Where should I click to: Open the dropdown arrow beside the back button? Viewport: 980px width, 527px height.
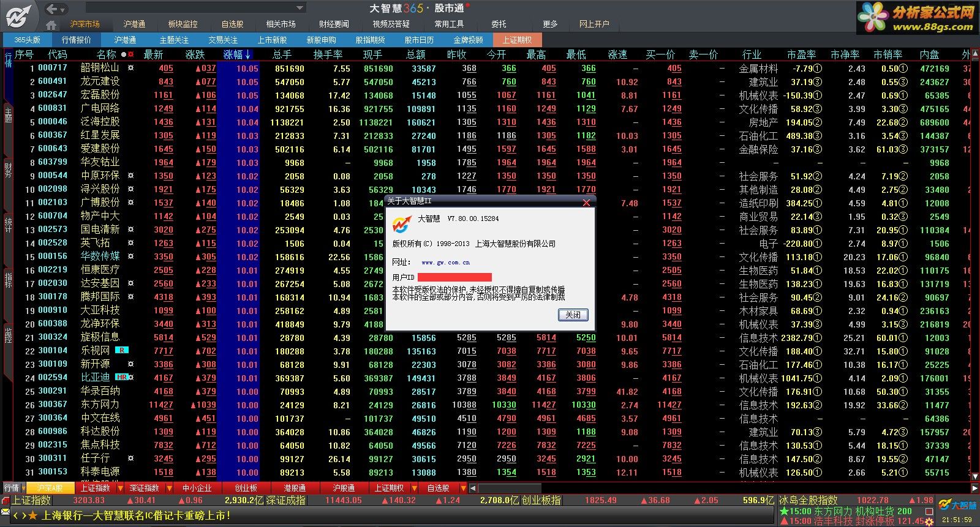coord(63,9)
